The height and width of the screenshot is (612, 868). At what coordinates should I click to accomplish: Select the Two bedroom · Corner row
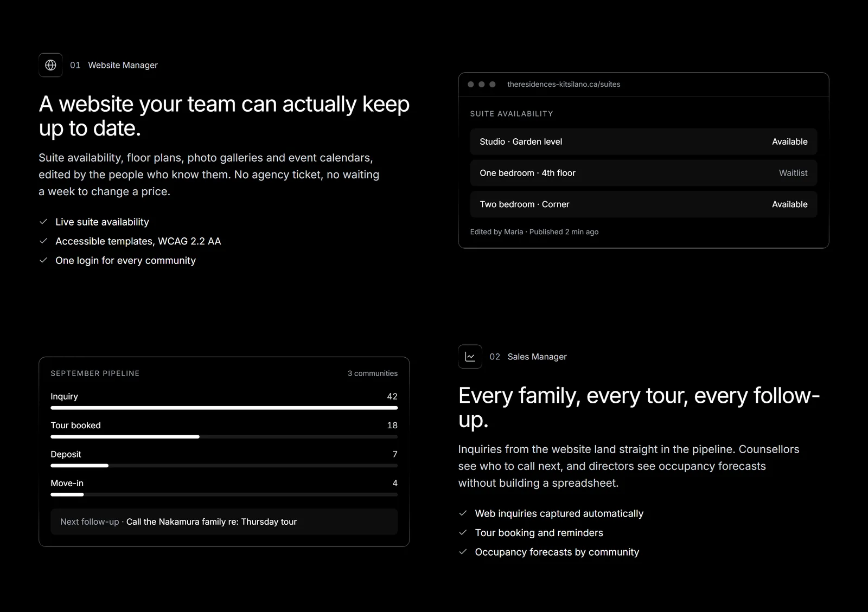(643, 204)
